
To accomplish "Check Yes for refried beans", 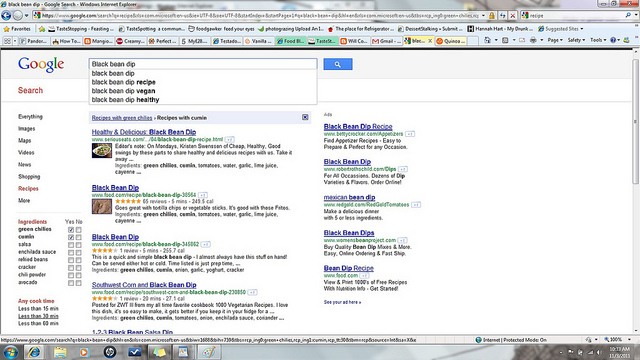I will pos(71,260).
